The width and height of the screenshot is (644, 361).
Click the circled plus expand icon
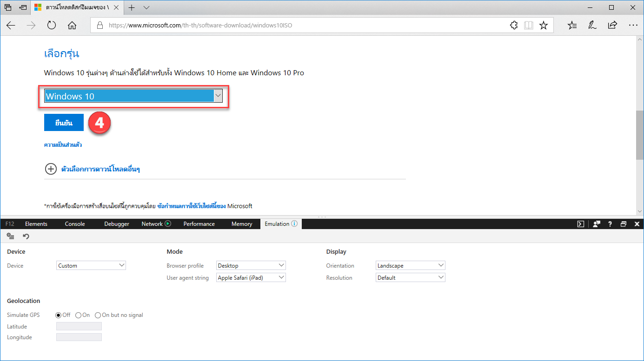click(50, 169)
